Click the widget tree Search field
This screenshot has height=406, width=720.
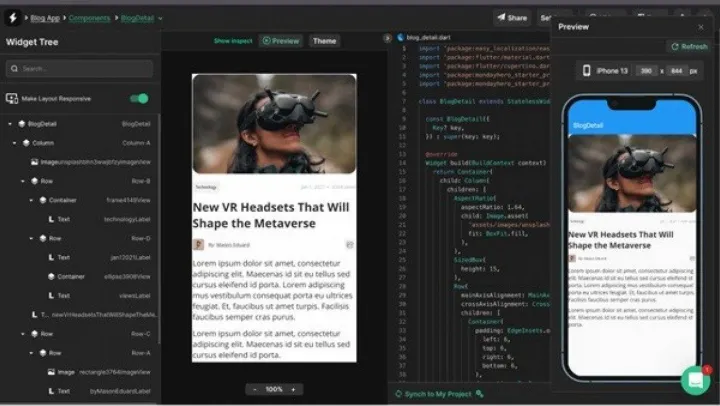click(80, 69)
